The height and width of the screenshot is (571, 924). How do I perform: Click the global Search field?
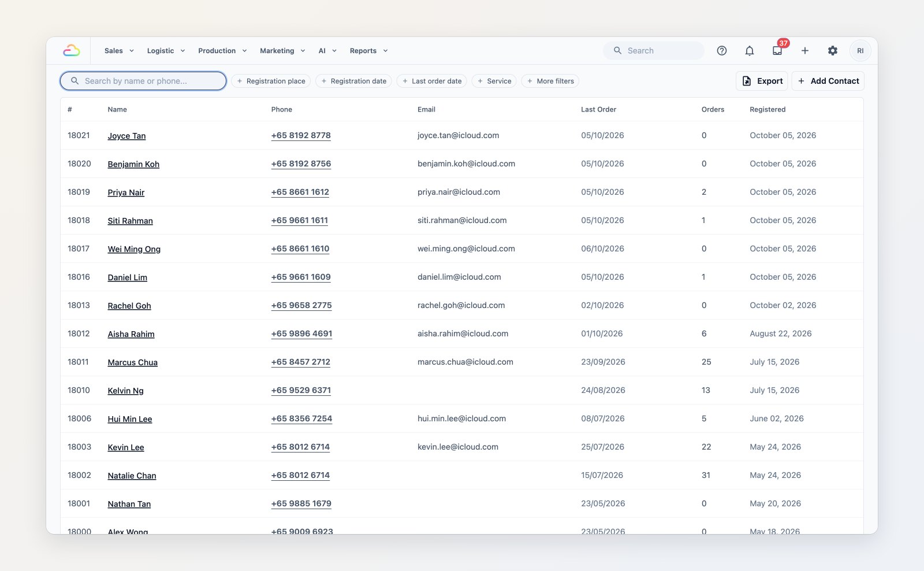(x=654, y=51)
